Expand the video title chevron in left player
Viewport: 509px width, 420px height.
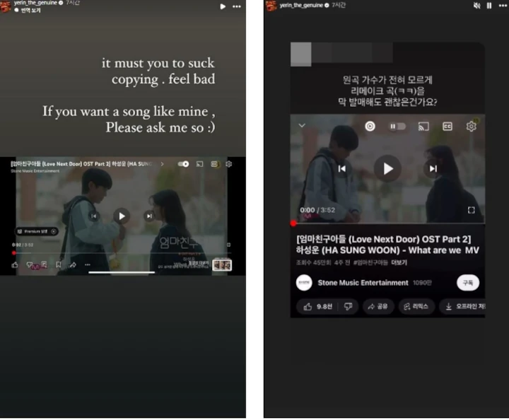[162, 164]
